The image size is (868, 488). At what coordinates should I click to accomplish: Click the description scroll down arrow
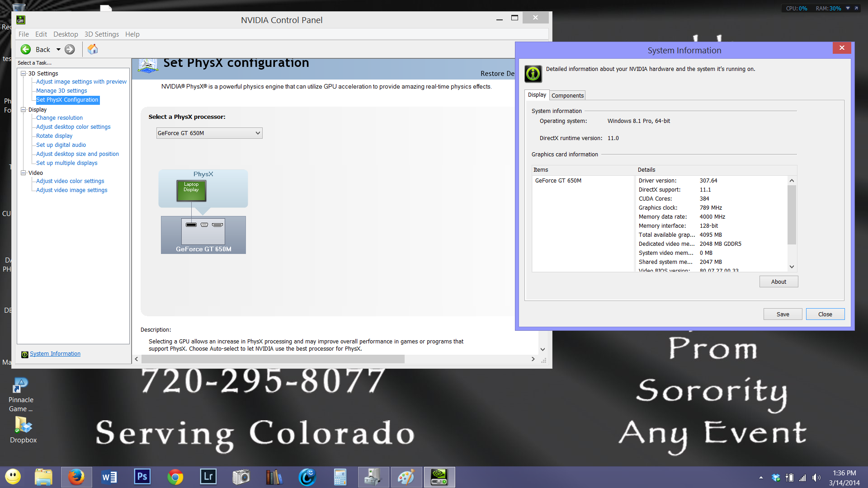pyautogui.click(x=543, y=349)
